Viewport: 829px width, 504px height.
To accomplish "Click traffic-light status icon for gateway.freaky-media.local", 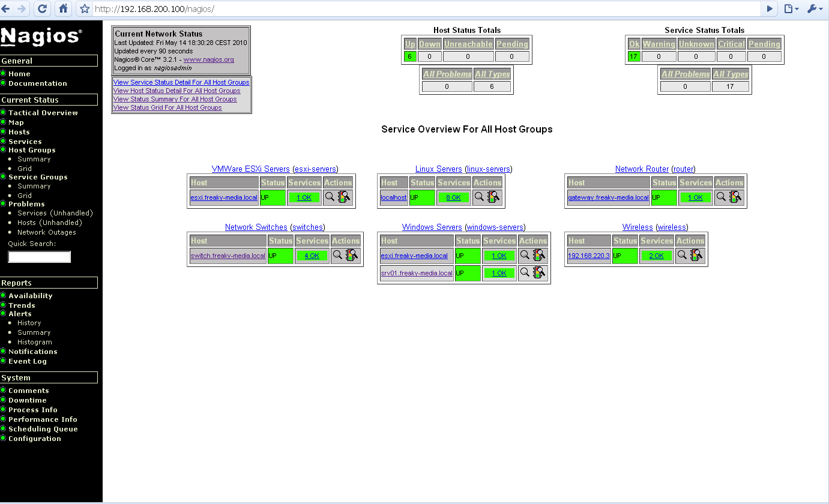I will [x=735, y=197].
